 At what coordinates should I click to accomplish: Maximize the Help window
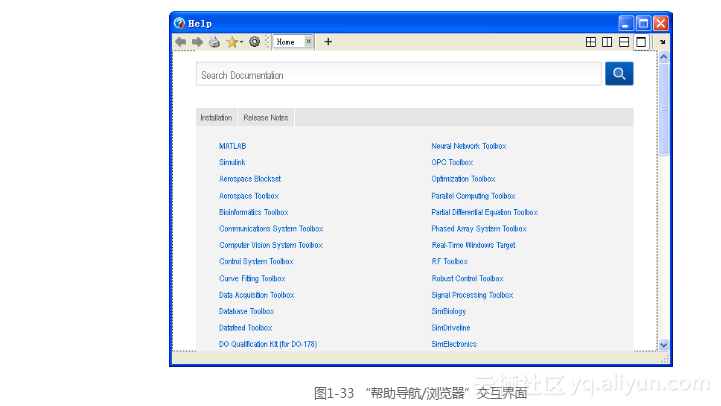coord(643,23)
